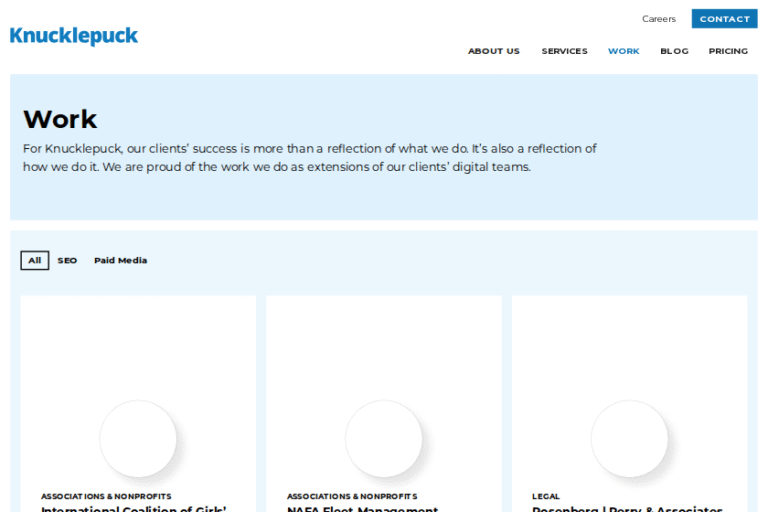Go to the SERVICES menu item
The height and width of the screenshot is (512, 768).
564,51
